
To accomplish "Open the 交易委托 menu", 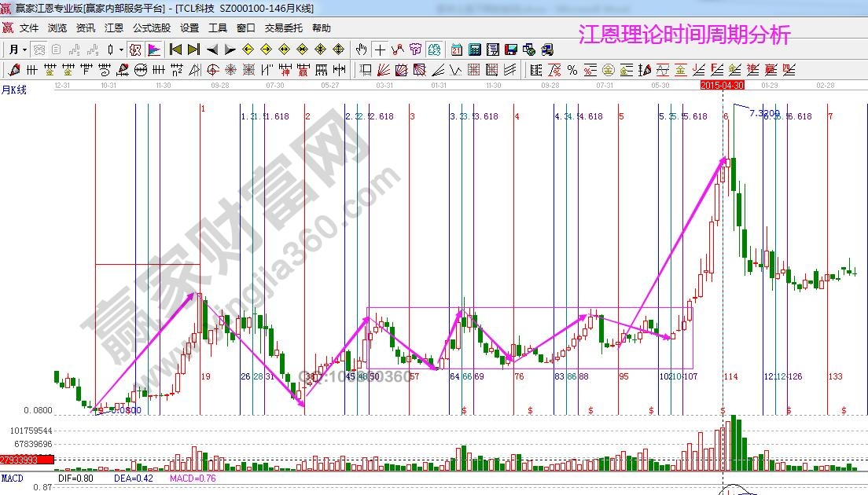I will coord(283,27).
